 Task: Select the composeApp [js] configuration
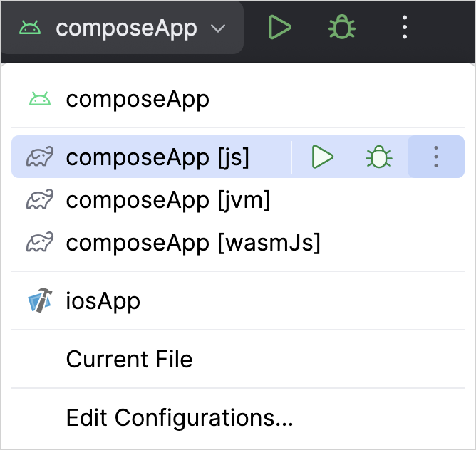[157, 157]
